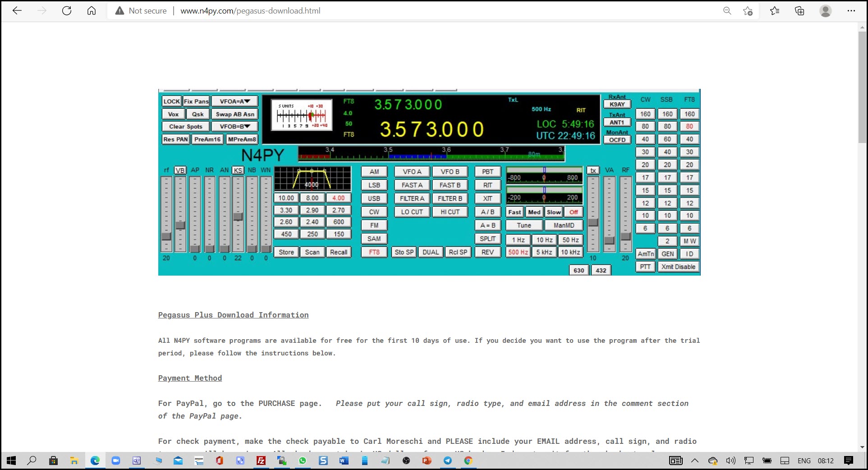
Task: Open the Mail app from the taskbar
Action: (x=178, y=461)
